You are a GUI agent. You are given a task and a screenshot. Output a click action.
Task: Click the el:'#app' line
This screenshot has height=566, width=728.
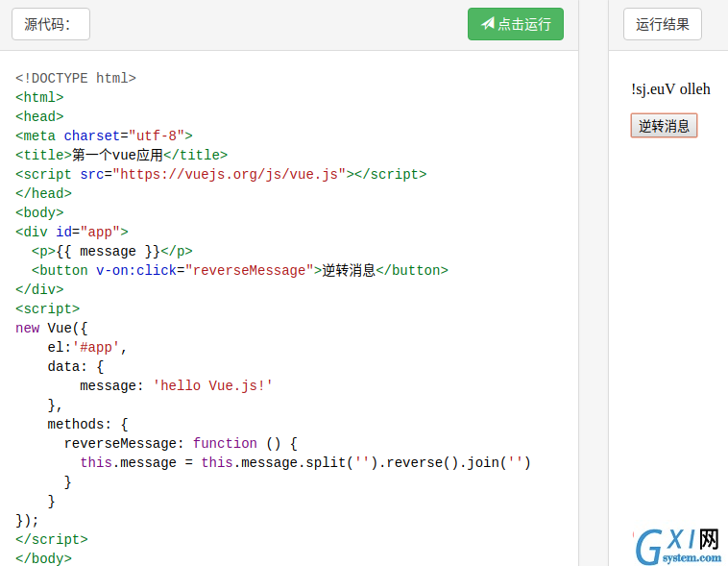click(87, 348)
